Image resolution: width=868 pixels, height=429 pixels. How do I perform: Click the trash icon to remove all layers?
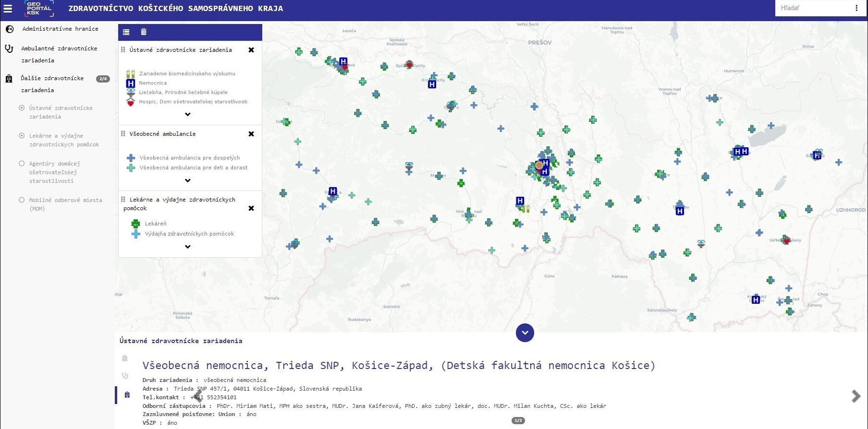(x=143, y=32)
